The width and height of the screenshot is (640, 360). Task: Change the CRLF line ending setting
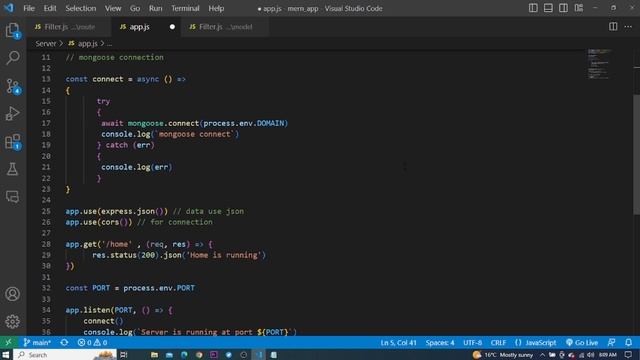click(x=498, y=342)
